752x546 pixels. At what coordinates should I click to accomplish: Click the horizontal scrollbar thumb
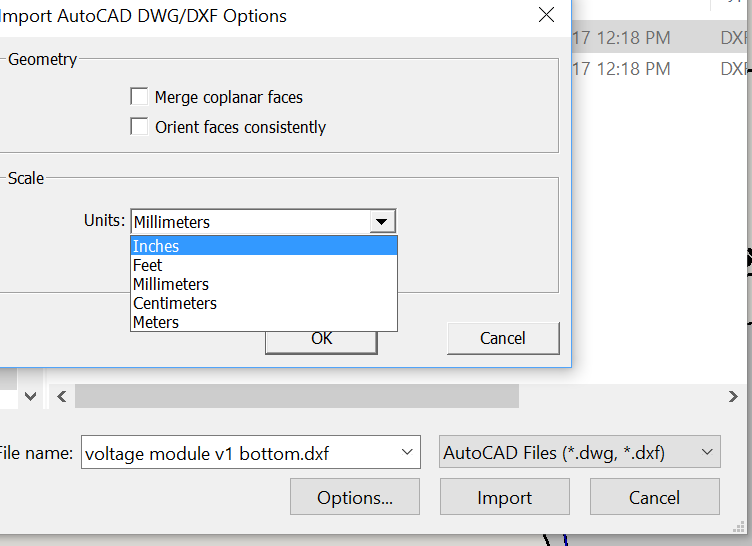click(297, 396)
